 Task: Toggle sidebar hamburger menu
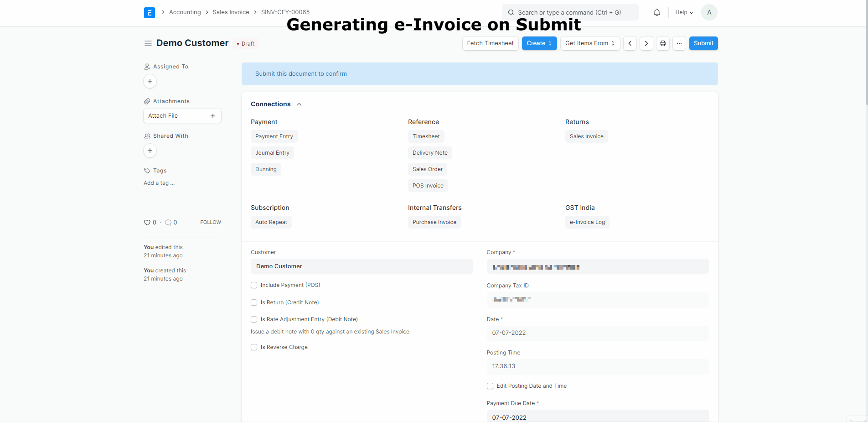click(148, 43)
